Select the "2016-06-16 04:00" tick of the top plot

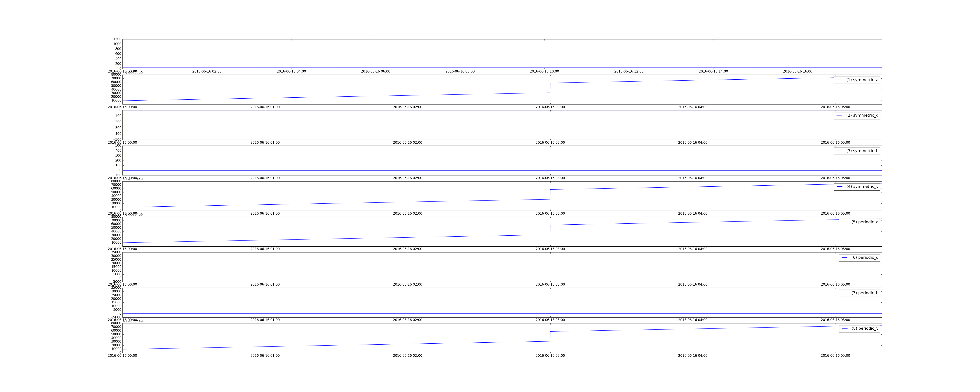click(x=291, y=71)
